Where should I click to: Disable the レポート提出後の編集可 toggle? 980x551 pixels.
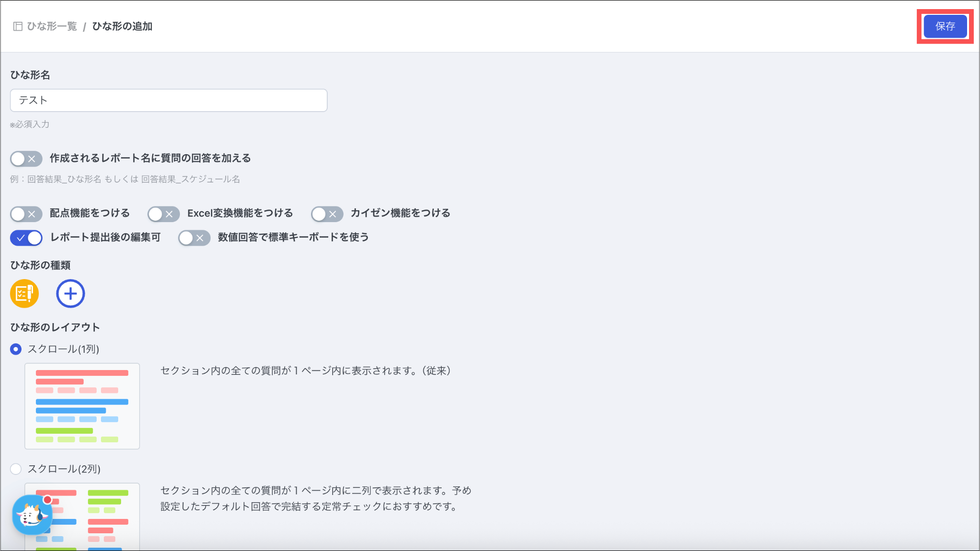point(26,238)
